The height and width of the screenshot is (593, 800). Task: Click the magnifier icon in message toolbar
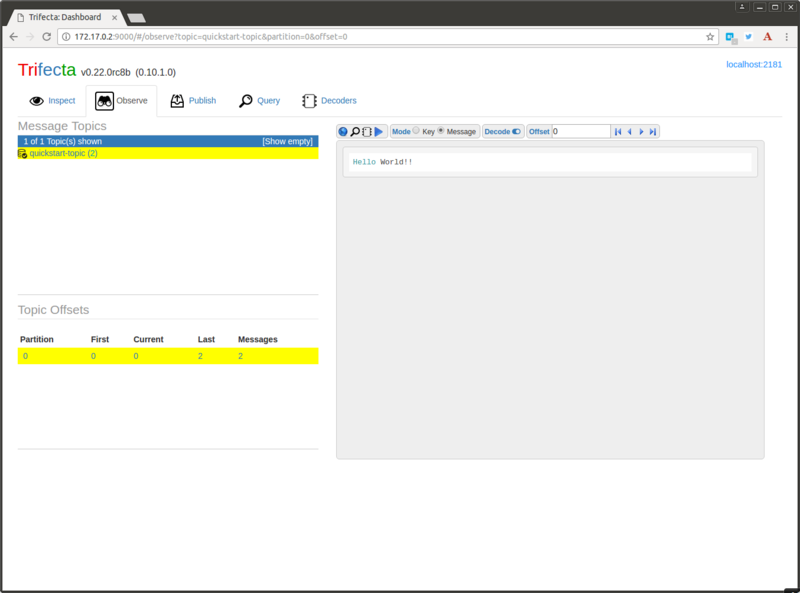355,132
